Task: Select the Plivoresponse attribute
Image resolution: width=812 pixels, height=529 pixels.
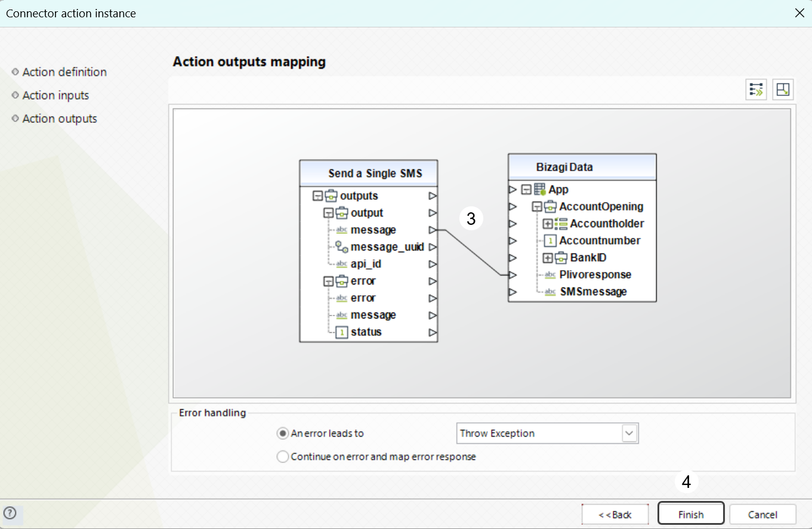Action: point(595,275)
